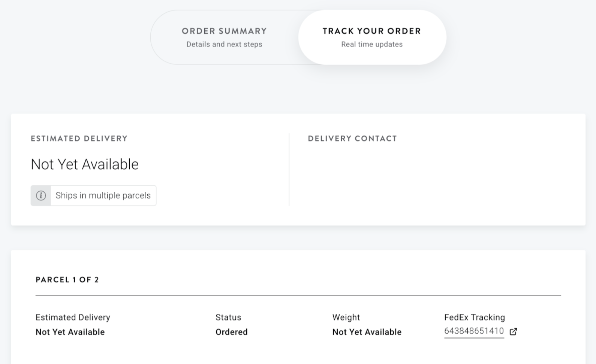Select Details and next steps subtitle
Image resolution: width=596 pixels, height=364 pixels.
click(224, 44)
